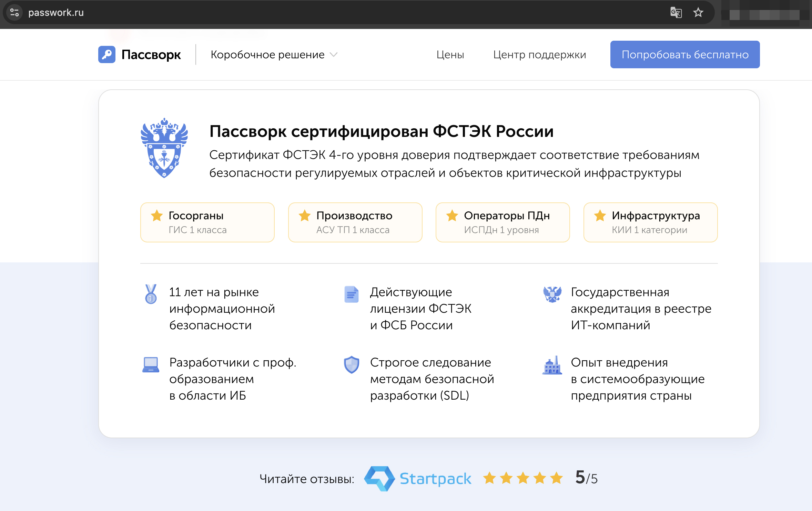Click the Читайте отзывы label
Viewport: 812px width, 511px height.
[x=307, y=479]
